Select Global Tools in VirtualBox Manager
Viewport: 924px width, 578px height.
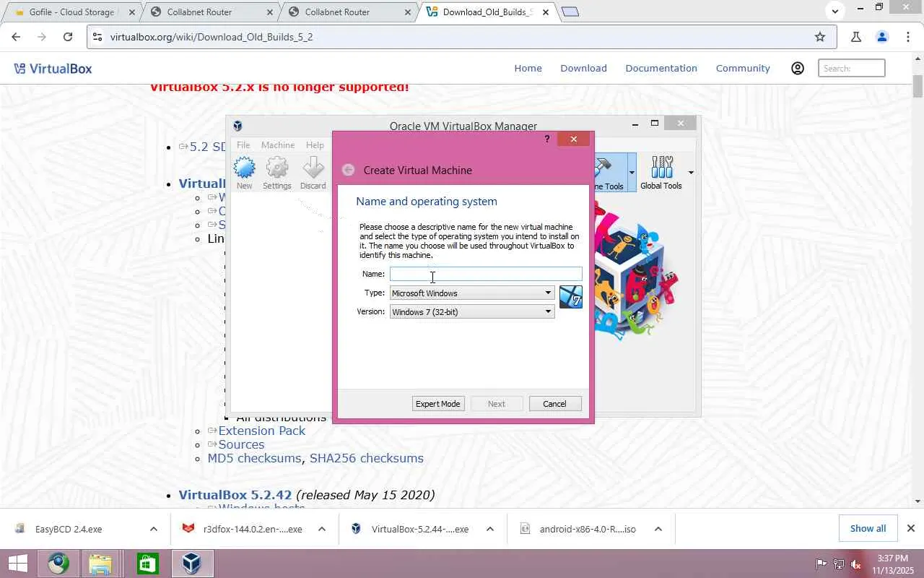[661, 173]
